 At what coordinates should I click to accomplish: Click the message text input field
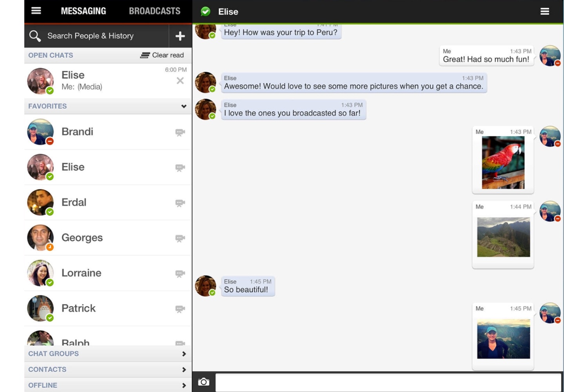(388, 382)
